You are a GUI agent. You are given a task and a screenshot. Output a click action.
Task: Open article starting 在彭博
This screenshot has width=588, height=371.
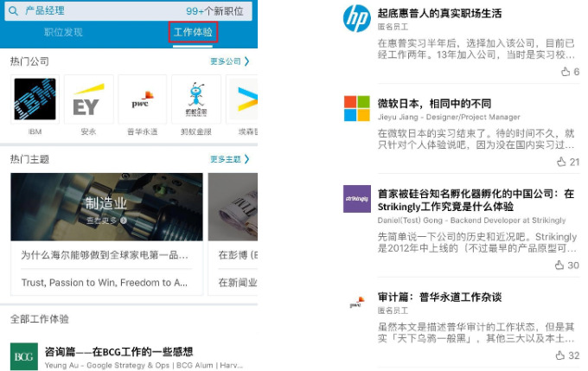click(x=238, y=255)
